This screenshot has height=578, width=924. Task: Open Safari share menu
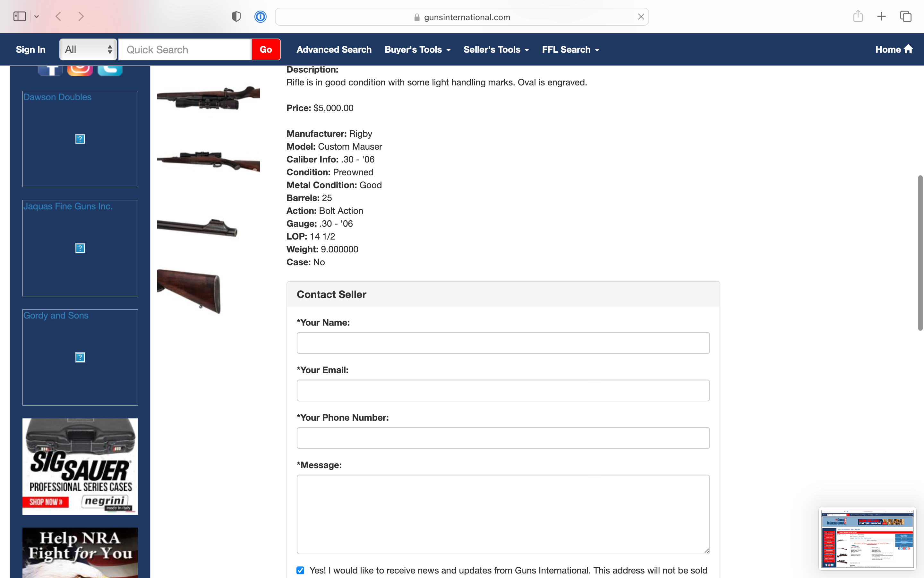[x=858, y=16]
